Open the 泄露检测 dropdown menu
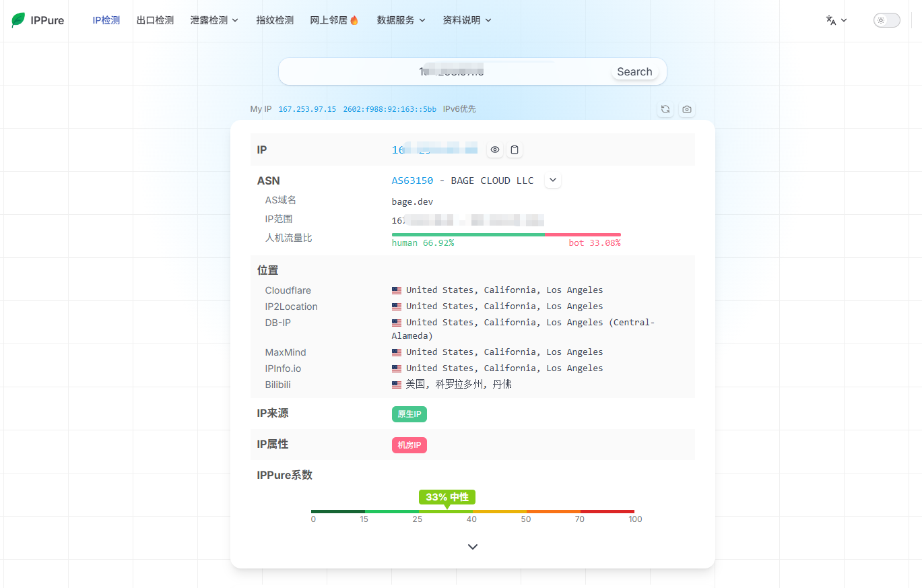The image size is (922, 588). pyautogui.click(x=215, y=20)
